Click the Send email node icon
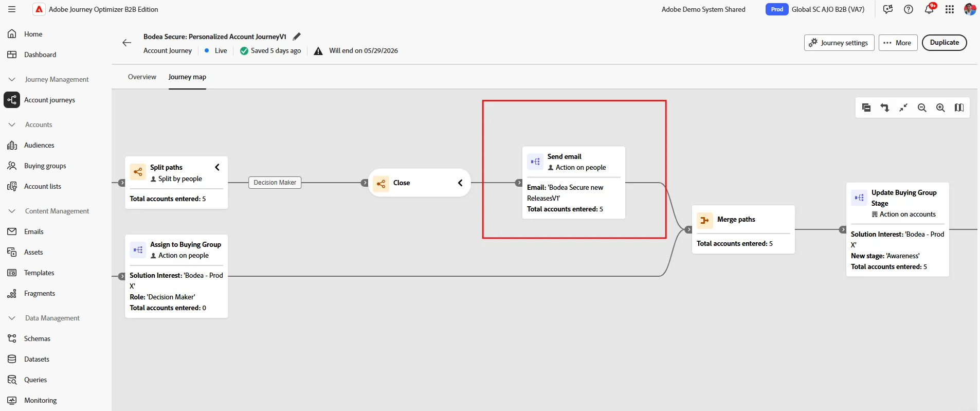 [535, 162]
